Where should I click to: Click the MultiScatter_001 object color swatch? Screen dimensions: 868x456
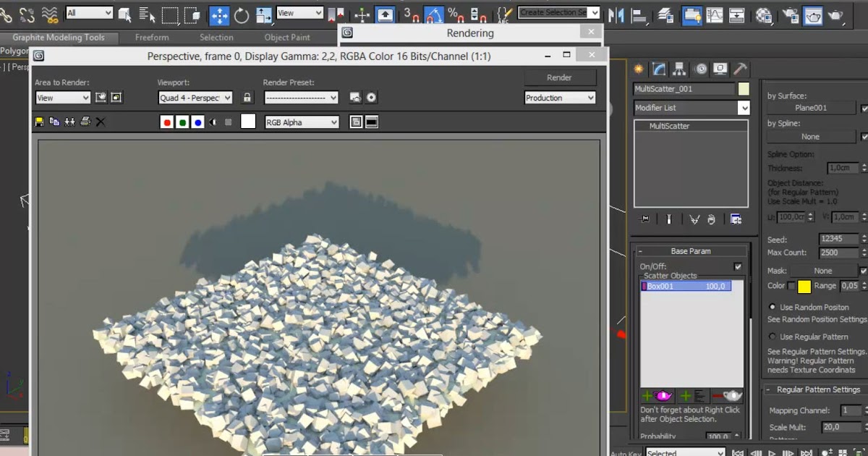744,89
